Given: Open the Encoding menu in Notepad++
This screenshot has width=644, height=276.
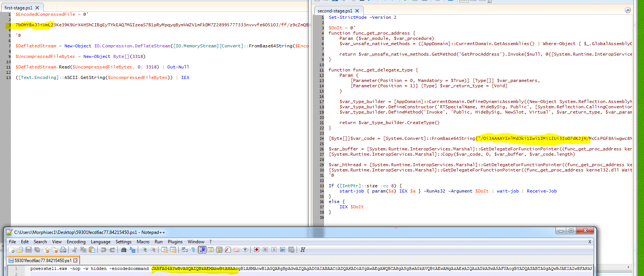Looking at the screenshot, I should click(76, 242).
